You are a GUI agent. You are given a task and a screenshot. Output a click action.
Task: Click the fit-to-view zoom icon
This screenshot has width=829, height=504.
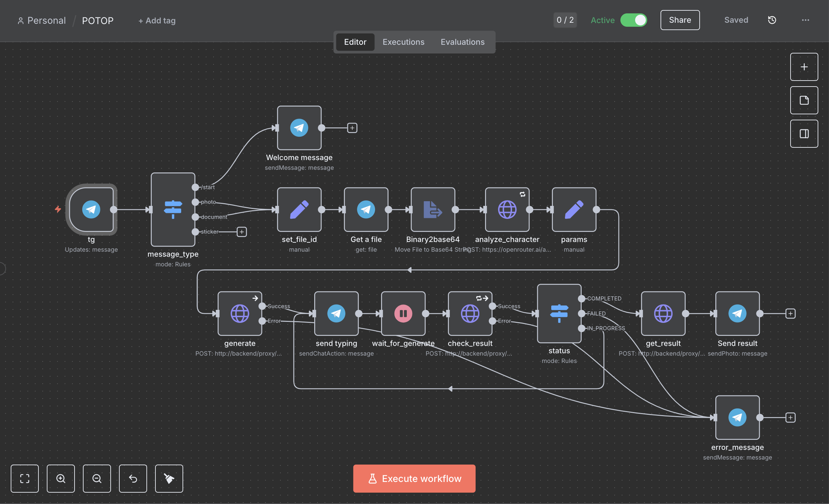click(24, 478)
